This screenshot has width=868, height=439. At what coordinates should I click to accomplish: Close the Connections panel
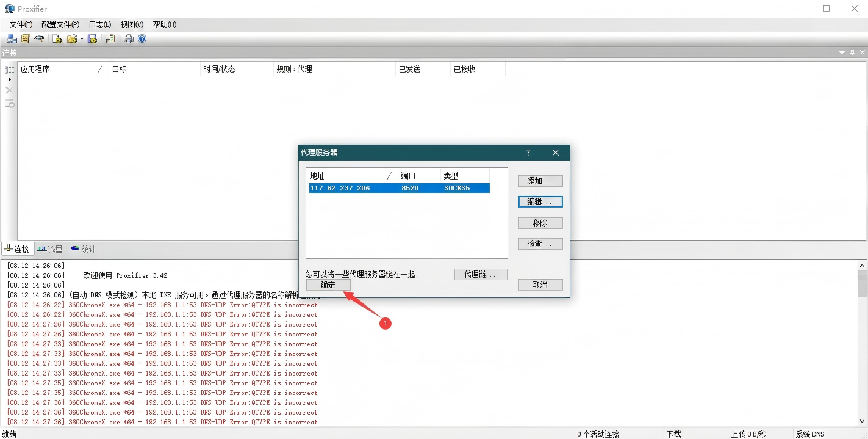[863, 53]
